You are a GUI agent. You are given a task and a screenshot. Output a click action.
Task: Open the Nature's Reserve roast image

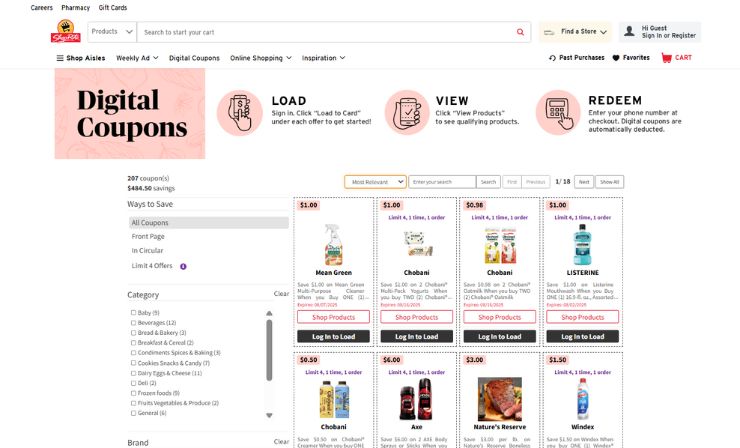[x=499, y=399]
